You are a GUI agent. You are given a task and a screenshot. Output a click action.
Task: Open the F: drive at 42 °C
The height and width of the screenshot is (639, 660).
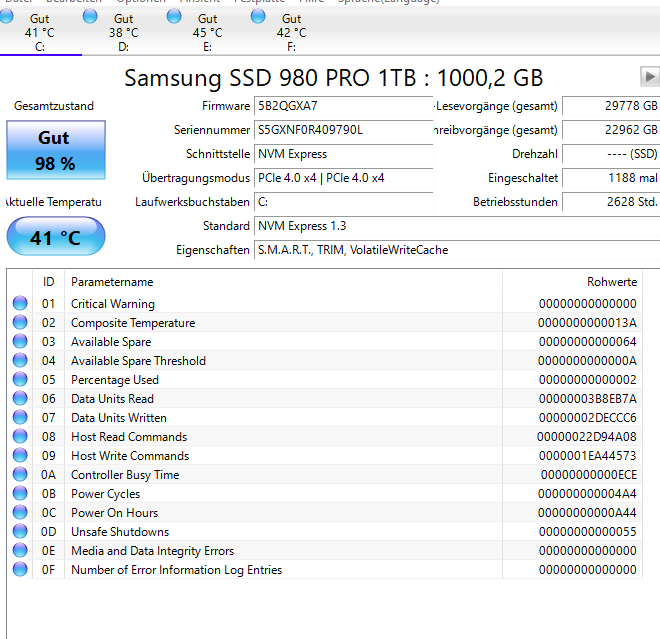point(291,32)
